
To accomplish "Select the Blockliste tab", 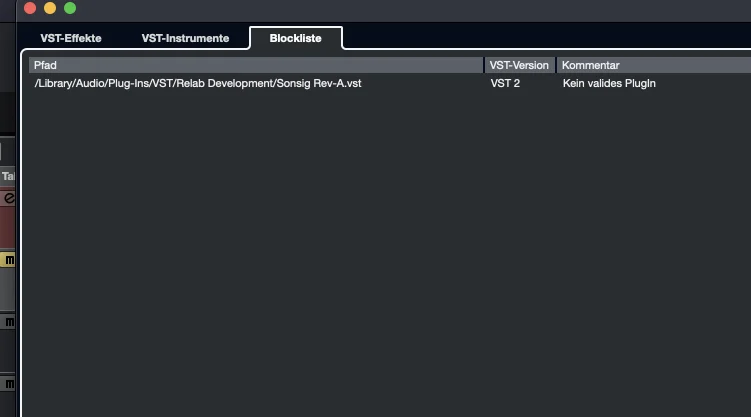I will point(296,38).
